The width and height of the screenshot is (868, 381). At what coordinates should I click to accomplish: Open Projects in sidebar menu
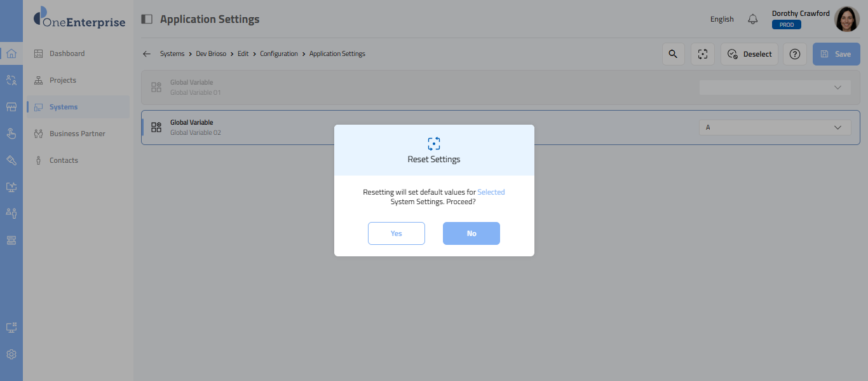click(x=63, y=80)
